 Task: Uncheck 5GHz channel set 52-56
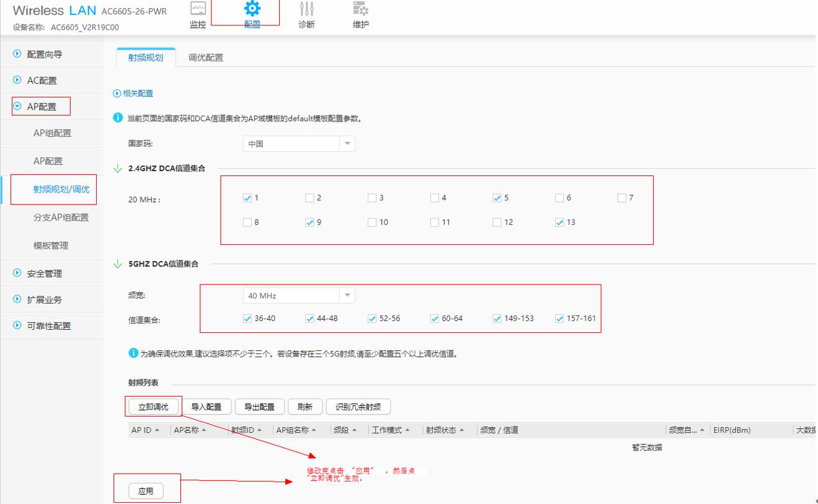point(372,318)
